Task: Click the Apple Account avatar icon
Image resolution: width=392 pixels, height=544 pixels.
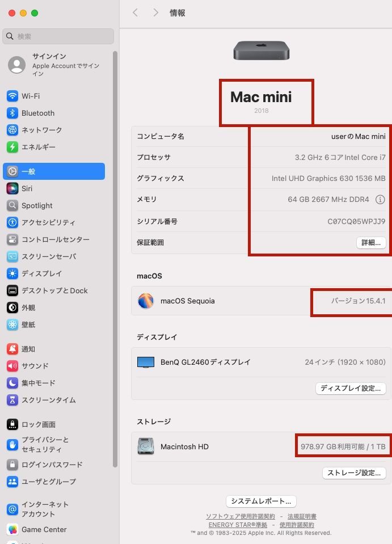Action: [16, 65]
